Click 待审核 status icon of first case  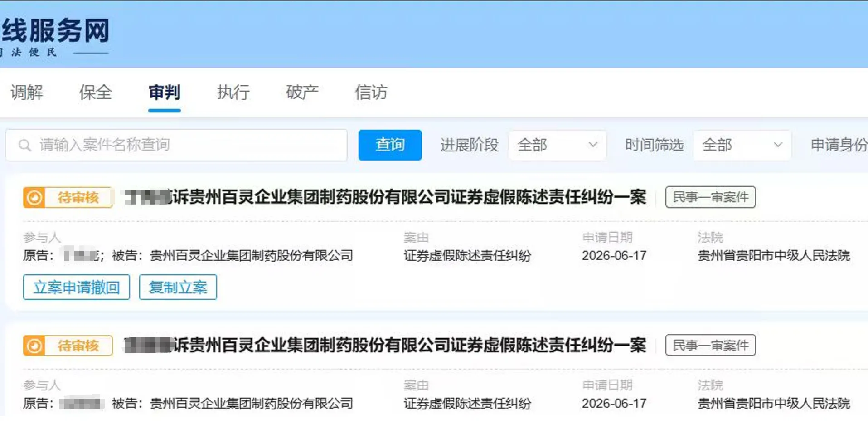tap(34, 197)
